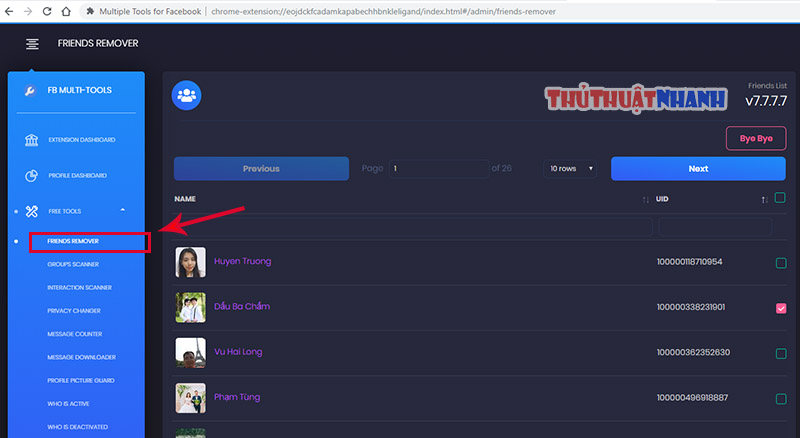Open Interaction Scanner tool
The image size is (800, 438).
coord(80,288)
